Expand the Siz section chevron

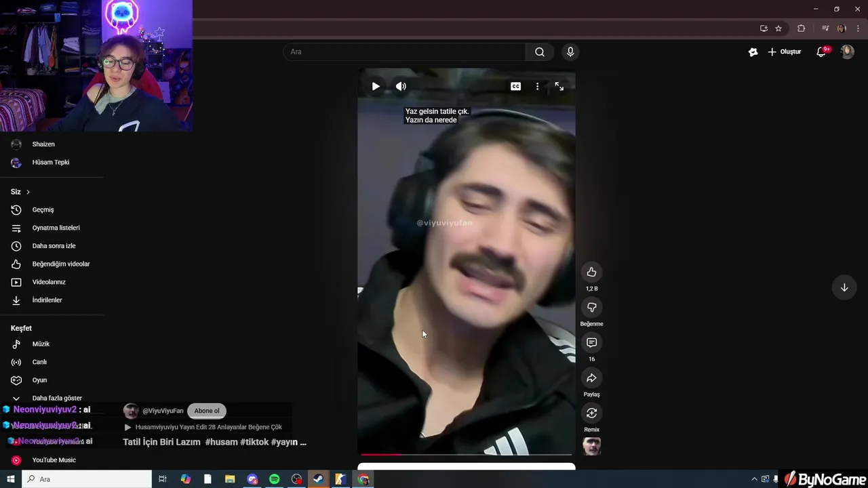[x=28, y=192]
